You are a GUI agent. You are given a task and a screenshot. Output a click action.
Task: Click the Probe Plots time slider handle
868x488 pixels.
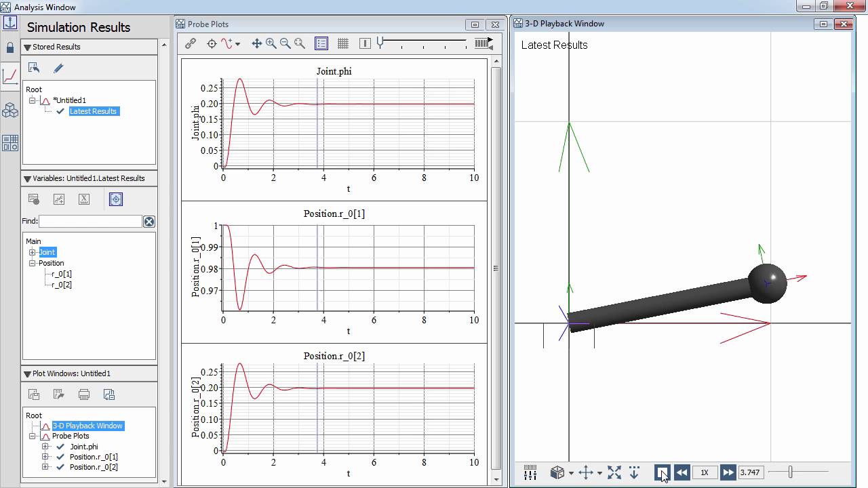(380, 43)
